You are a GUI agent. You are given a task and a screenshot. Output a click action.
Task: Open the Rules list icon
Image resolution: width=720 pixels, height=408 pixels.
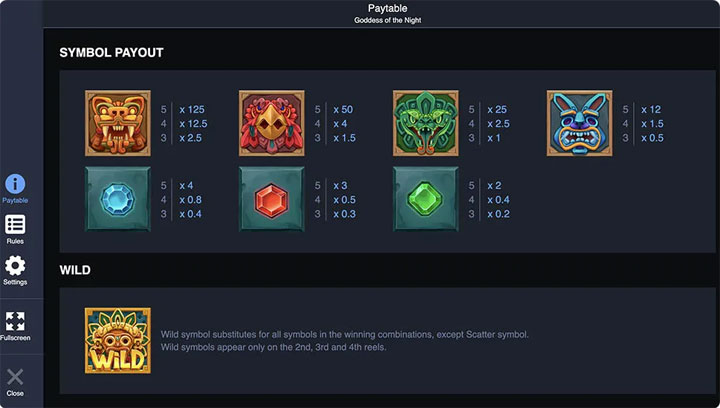tap(15, 225)
